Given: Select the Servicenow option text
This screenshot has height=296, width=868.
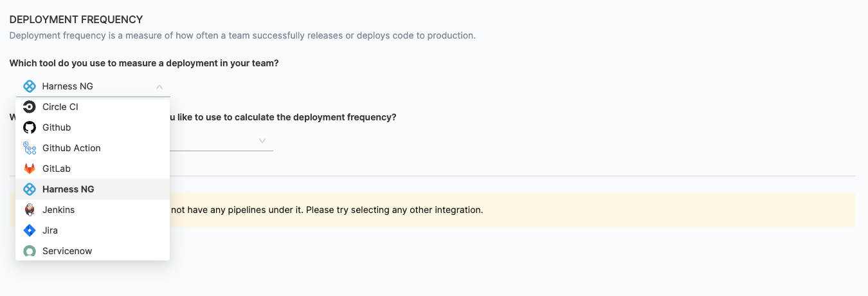Looking at the screenshot, I should click(68, 251).
